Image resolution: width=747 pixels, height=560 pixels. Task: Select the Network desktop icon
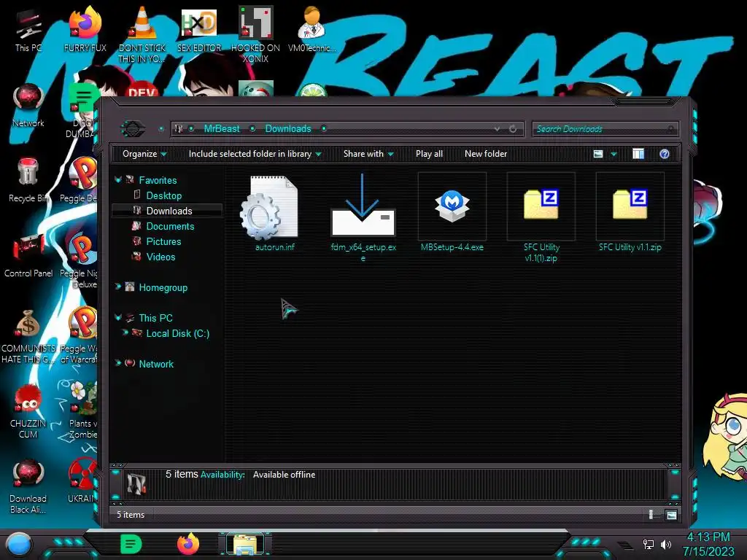28,106
